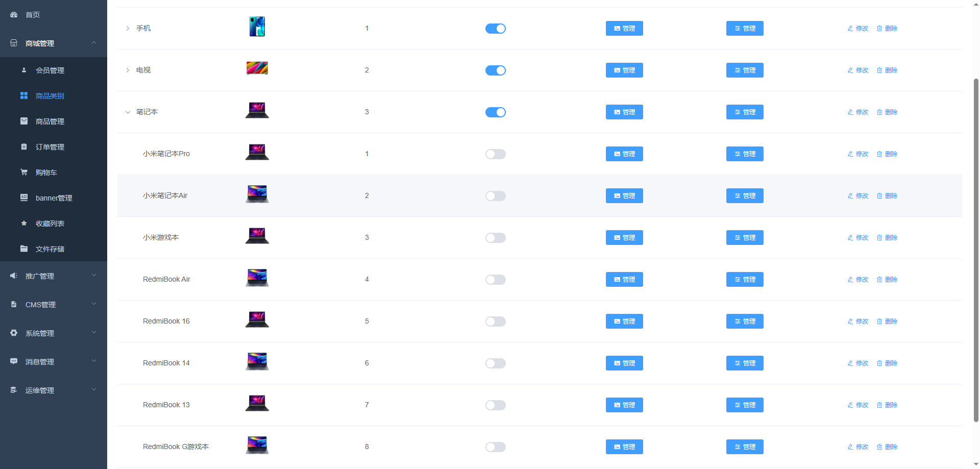
Task: Click the megaphone icon for 推广管理
Action: click(x=14, y=276)
